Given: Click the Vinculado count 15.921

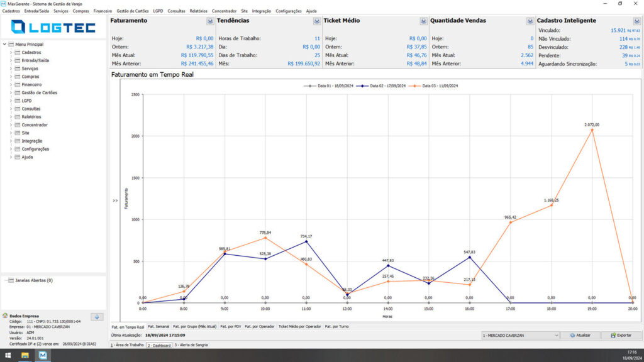Looking at the screenshot, I should (x=618, y=30).
